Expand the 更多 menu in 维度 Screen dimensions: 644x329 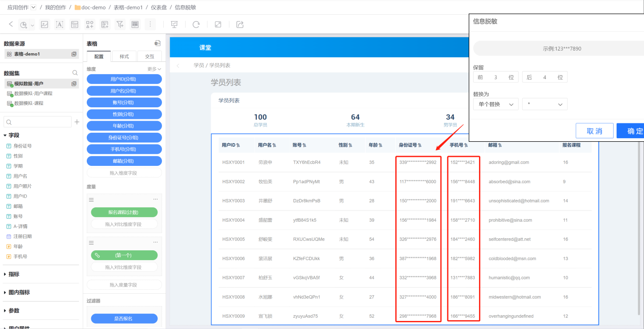(154, 69)
